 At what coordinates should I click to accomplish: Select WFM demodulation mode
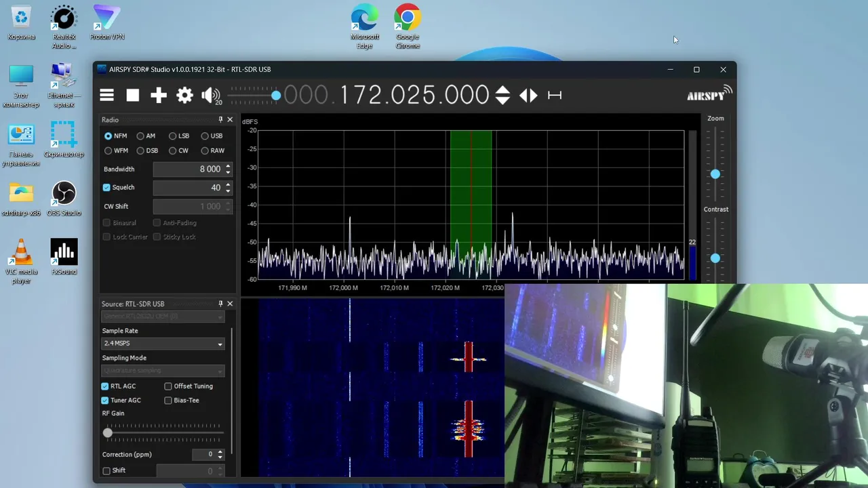[x=116, y=150]
